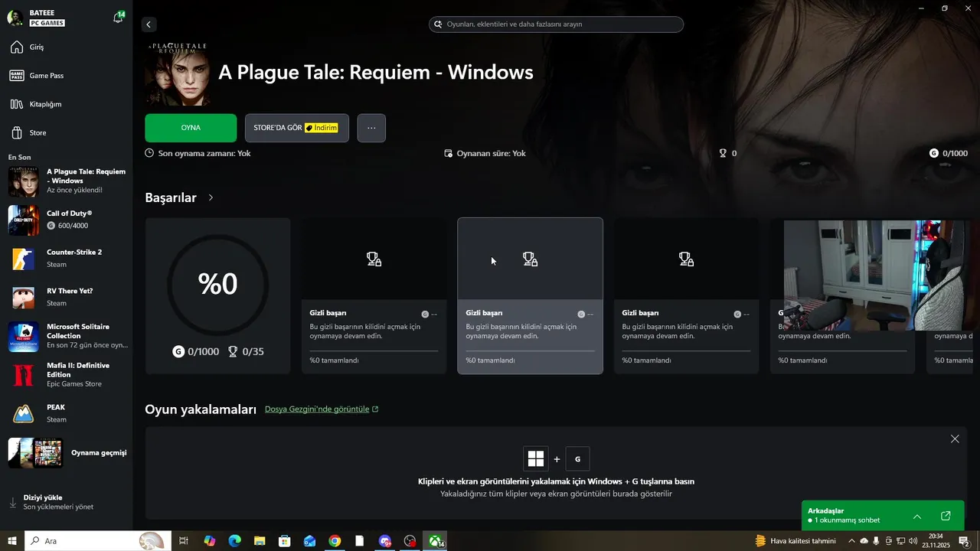Open third Gizli başarı locked trophy card

click(686, 295)
